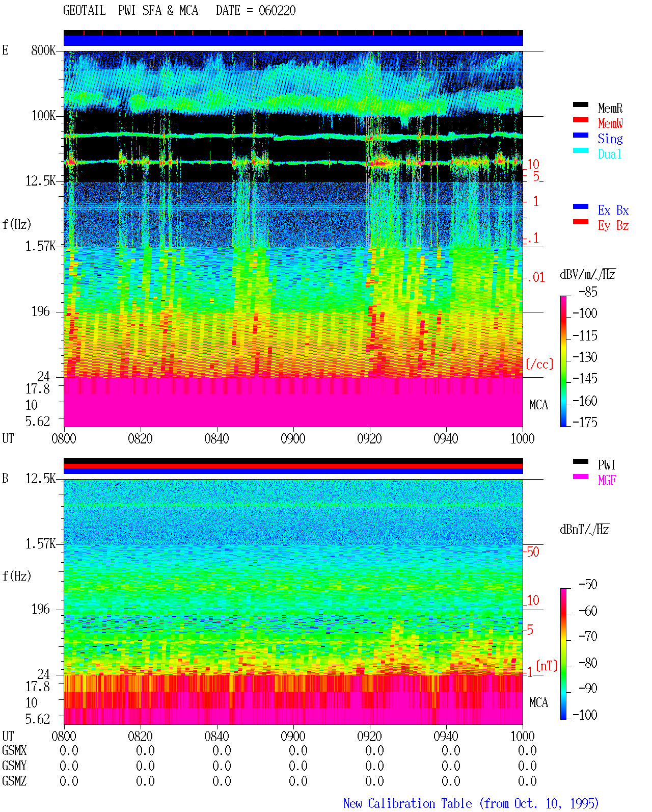Select the Dual legend label
The image size is (652, 812).
(x=610, y=154)
